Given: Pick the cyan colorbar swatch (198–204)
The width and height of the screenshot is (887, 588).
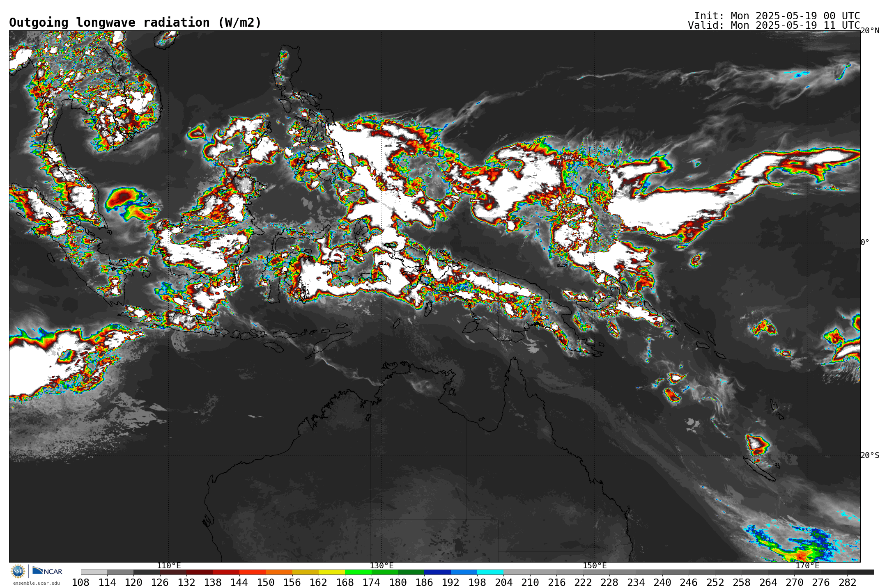Looking at the screenshot, I should click(x=490, y=572).
